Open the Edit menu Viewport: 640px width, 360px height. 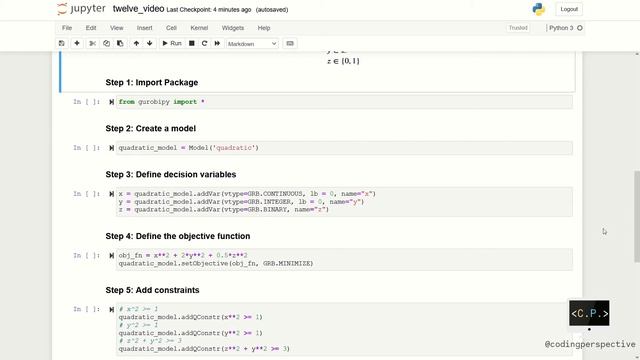click(91, 28)
